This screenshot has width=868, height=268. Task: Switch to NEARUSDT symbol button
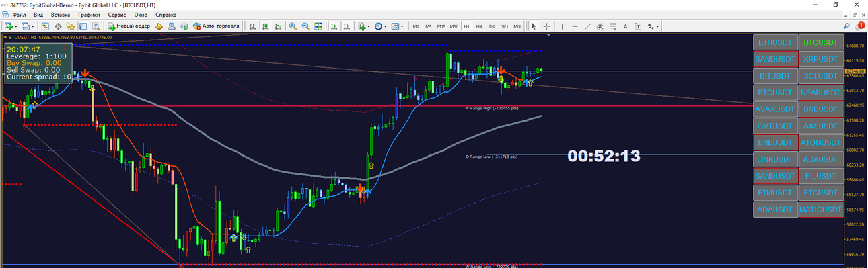(821, 92)
